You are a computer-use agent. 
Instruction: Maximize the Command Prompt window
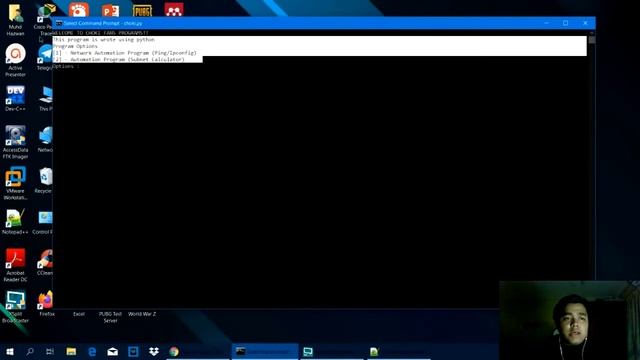point(566,23)
